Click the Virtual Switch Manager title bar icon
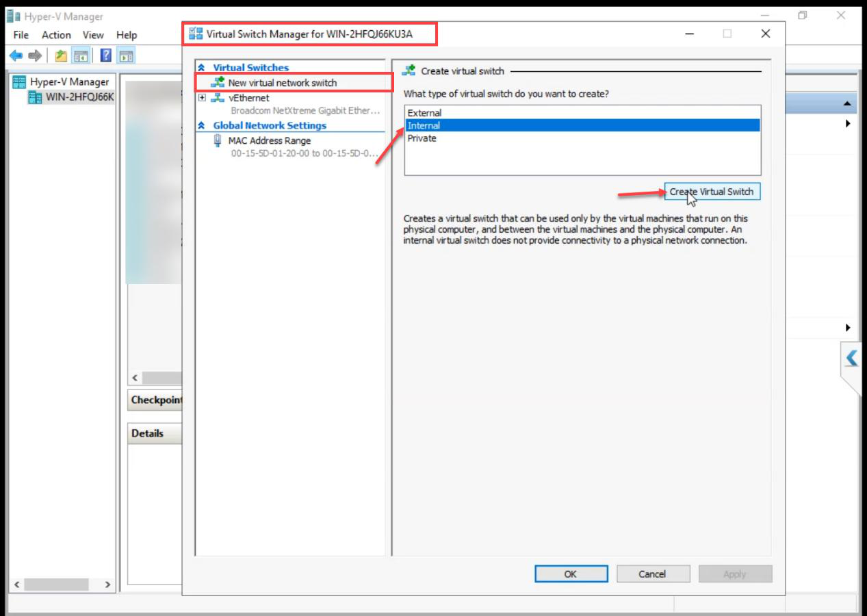This screenshot has width=867, height=616. [x=196, y=34]
